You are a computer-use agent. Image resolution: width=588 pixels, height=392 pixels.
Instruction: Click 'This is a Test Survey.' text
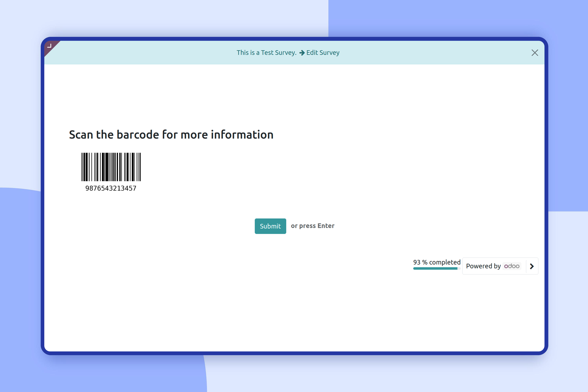click(x=266, y=53)
